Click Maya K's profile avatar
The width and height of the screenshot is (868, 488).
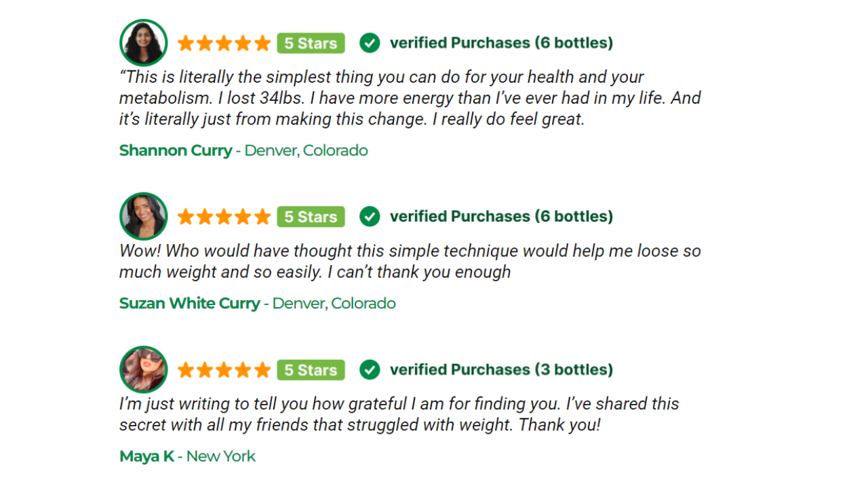click(144, 369)
